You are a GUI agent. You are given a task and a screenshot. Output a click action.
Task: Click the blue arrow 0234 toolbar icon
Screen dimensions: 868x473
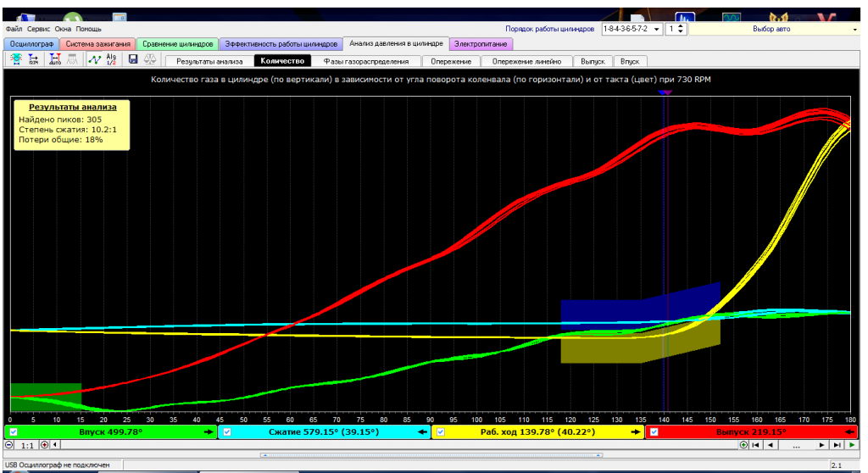click(x=33, y=58)
